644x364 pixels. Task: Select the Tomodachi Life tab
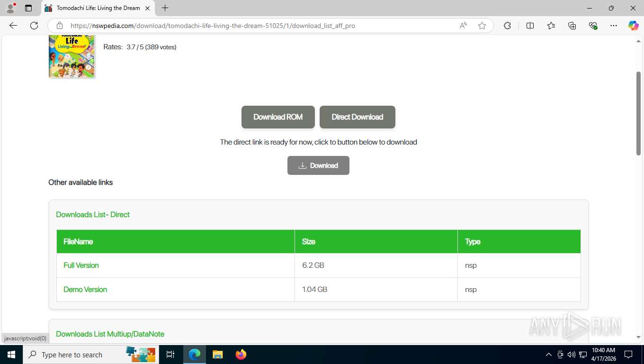coord(98,8)
